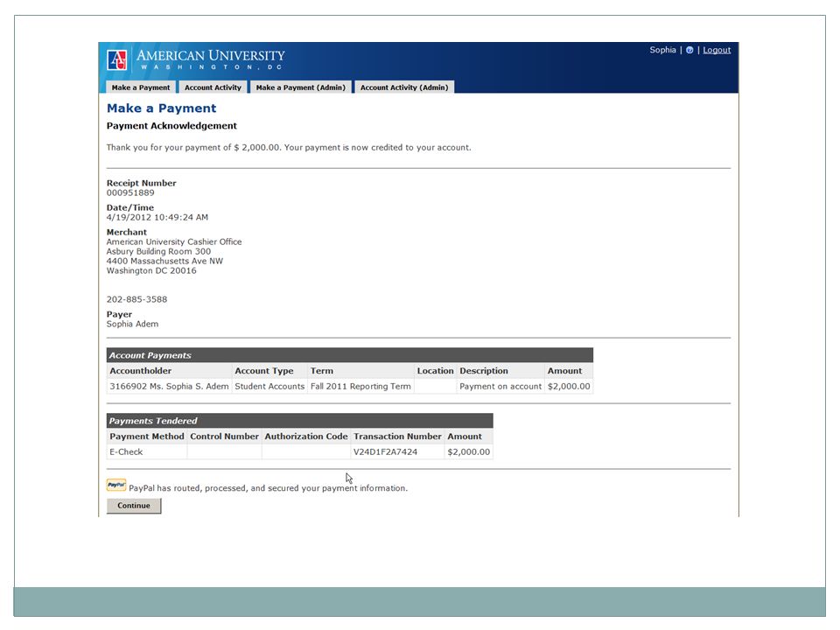Click the Authorization Code column header
Viewport: 840px width, 630px height.
306,437
